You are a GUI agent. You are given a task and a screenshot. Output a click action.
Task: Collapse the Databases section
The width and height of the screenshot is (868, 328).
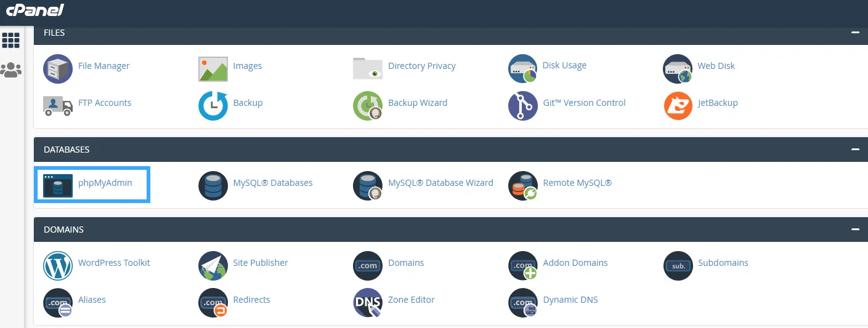tap(854, 150)
